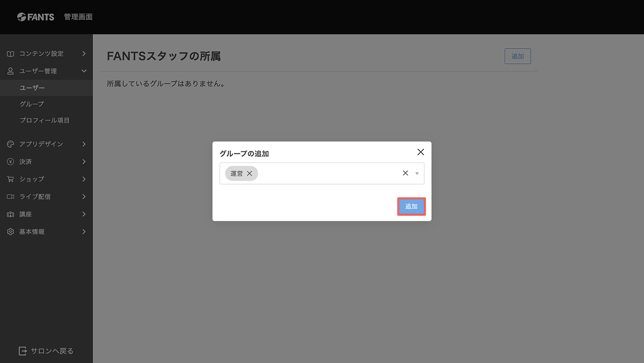Click the 講座 icon in sidebar
The width and height of the screenshot is (644, 363).
pyautogui.click(x=10, y=214)
